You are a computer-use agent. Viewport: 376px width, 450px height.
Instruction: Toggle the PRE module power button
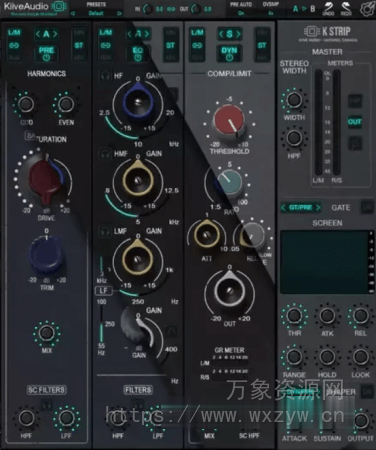point(46,53)
